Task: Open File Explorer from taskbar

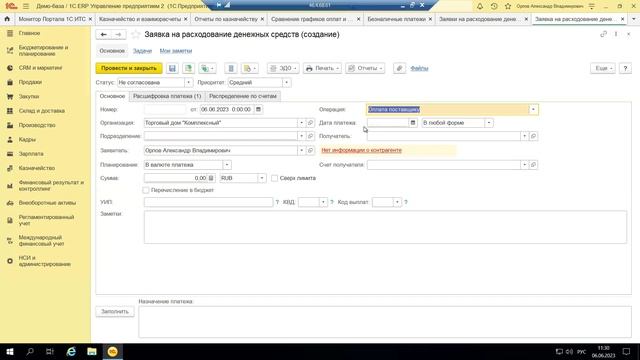Action: pos(92,351)
